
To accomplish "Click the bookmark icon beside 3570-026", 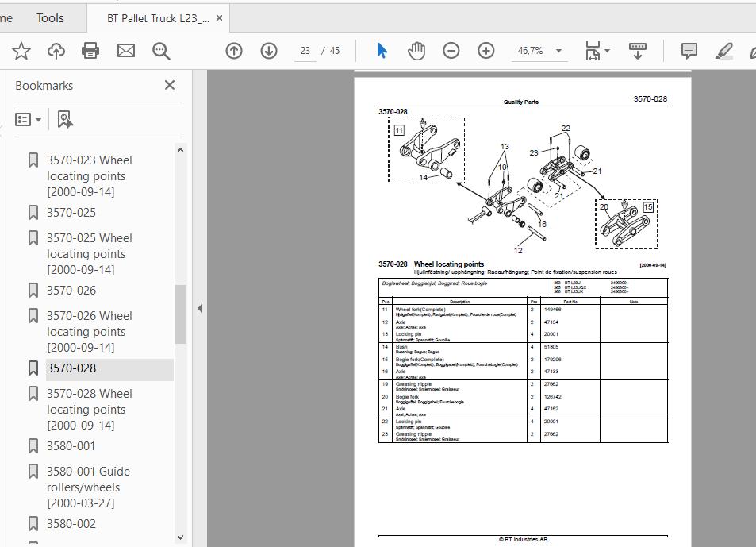I will pos(33,291).
